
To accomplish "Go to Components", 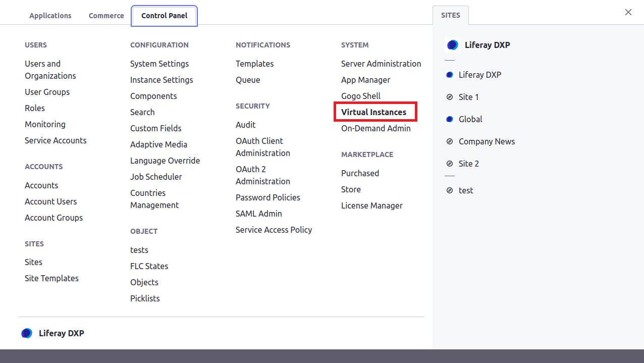I will 153,96.
